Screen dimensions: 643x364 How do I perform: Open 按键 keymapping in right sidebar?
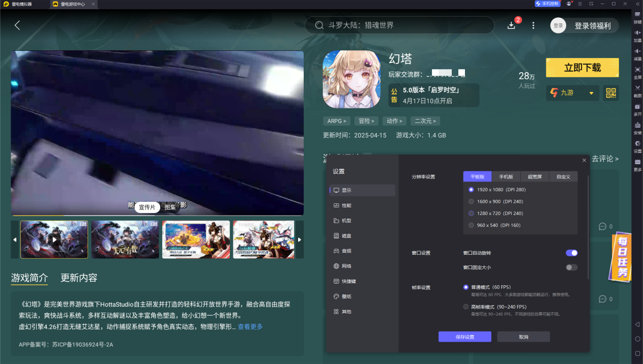[637, 17]
